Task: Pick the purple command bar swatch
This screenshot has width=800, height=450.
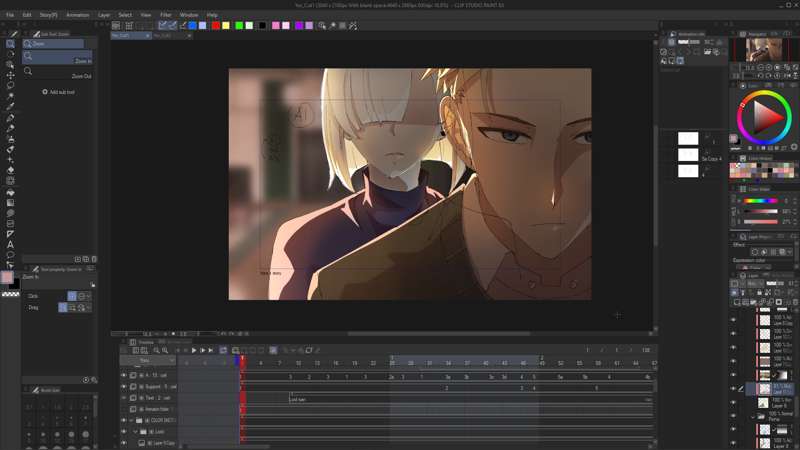Action: pos(299,26)
